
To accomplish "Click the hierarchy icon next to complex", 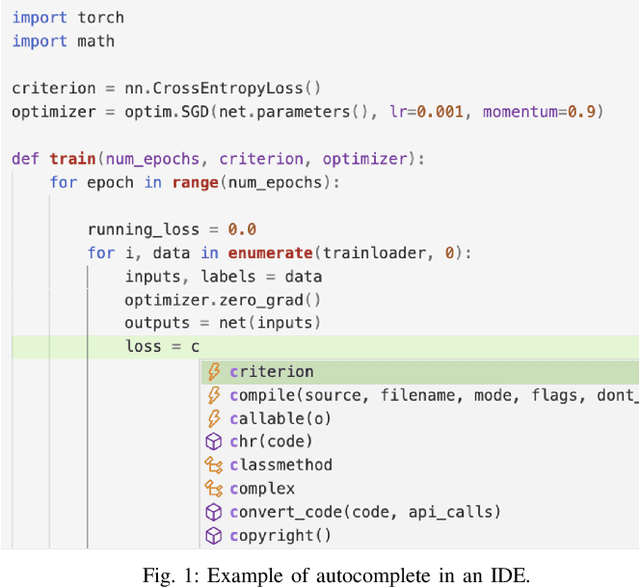I will tap(212, 489).
